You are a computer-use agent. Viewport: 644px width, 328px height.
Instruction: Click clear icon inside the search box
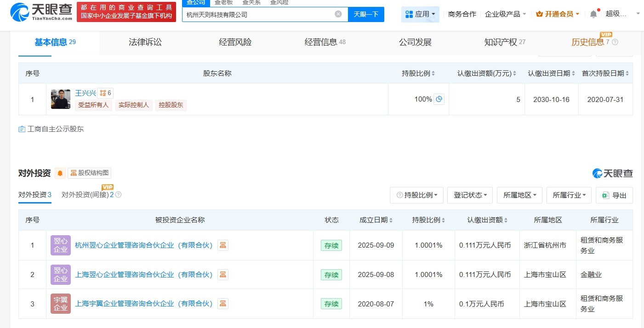(x=338, y=14)
